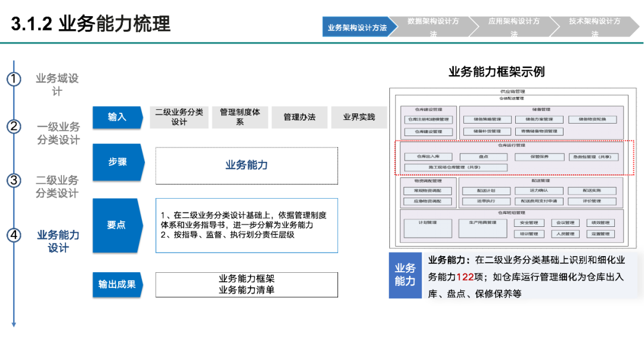This screenshot has height=363, width=644.
Task: Click the 仓库班组管理 group header
Action: [x=512, y=213]
